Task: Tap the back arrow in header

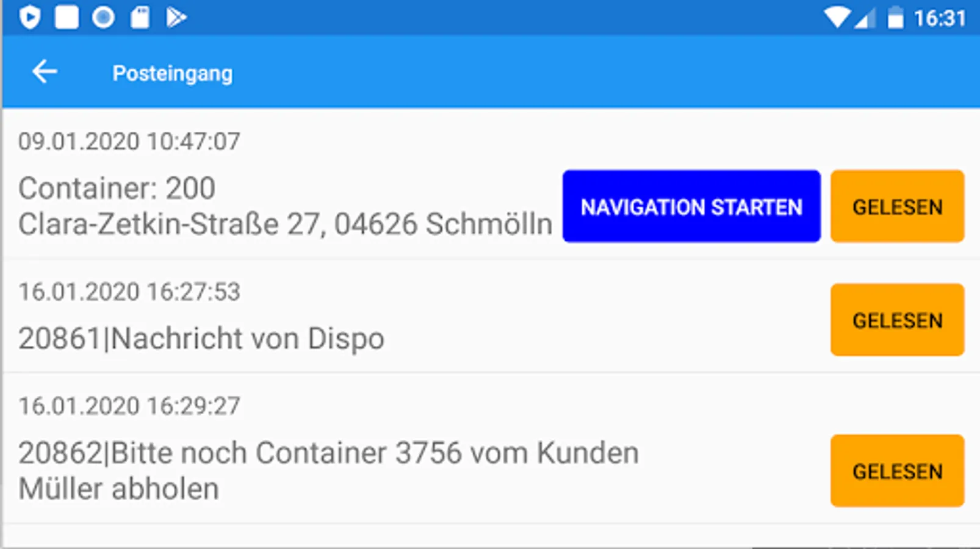Action: point(45,72)
